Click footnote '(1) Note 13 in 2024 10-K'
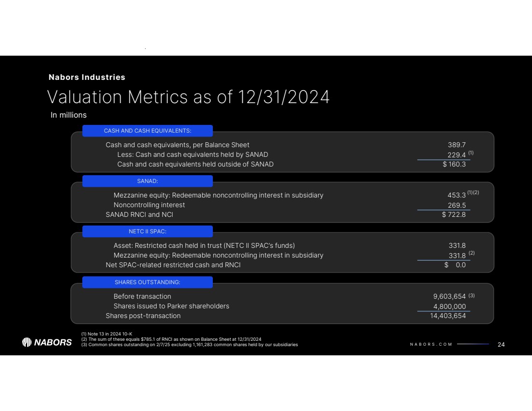This screenshot has height=411, width=532. tap(107, 334)
